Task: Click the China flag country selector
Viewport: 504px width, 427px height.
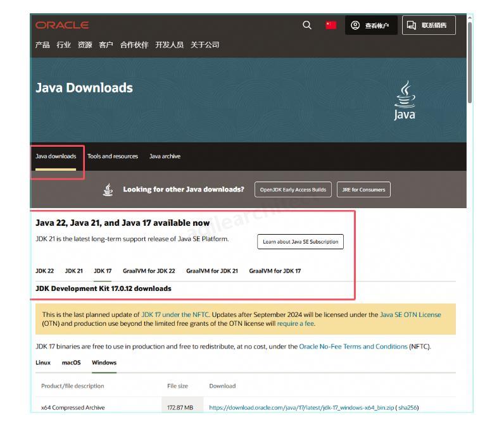Action: pyautogui.click(x=331, y=25)
